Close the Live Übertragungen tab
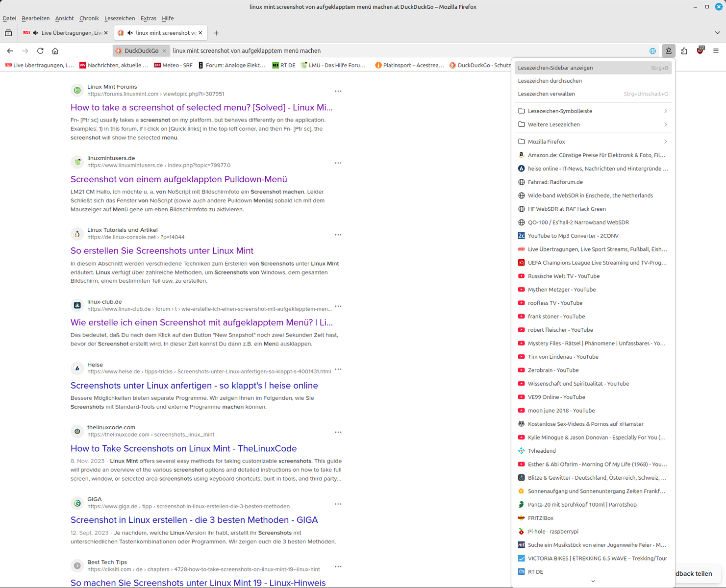Screen dimensions: 726x588 pyautogui.click(x=107, y=33)
